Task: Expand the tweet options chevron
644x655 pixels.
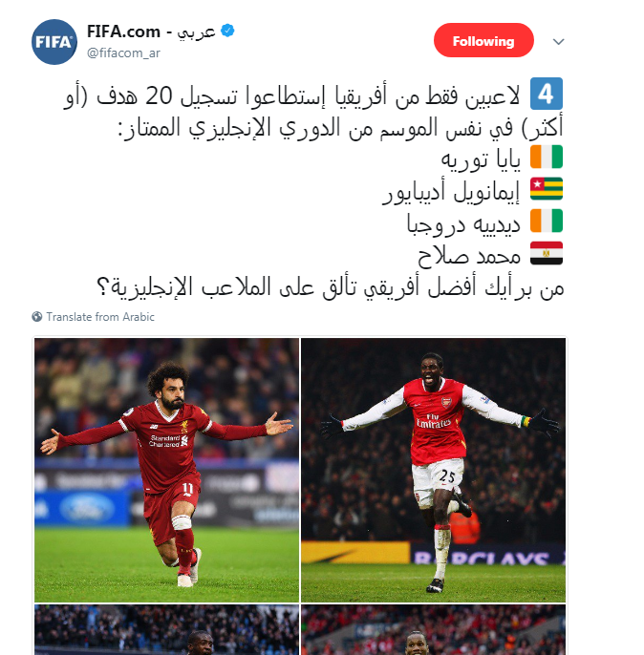Action: pyautogui.click(x=558, y=41)
